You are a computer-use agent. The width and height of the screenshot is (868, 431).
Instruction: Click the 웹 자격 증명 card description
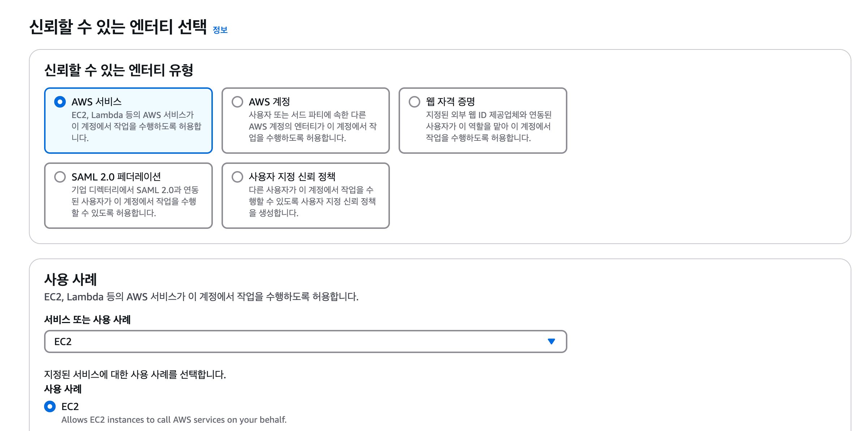coord(488,126)
